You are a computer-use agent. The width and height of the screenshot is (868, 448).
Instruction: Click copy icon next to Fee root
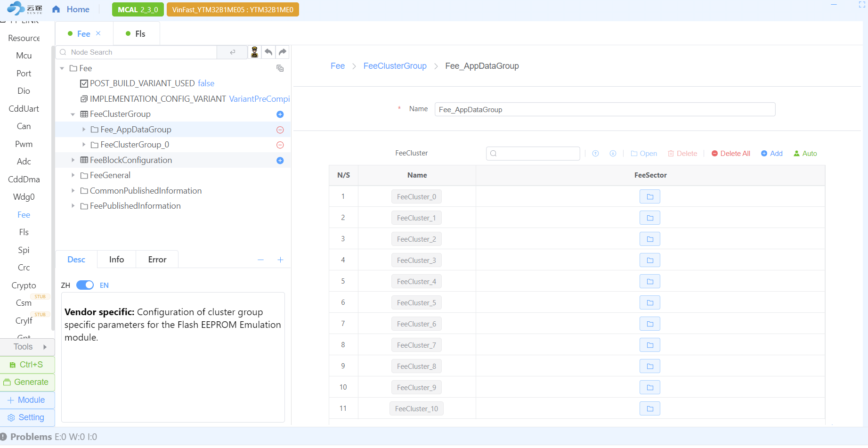(280, 69)
